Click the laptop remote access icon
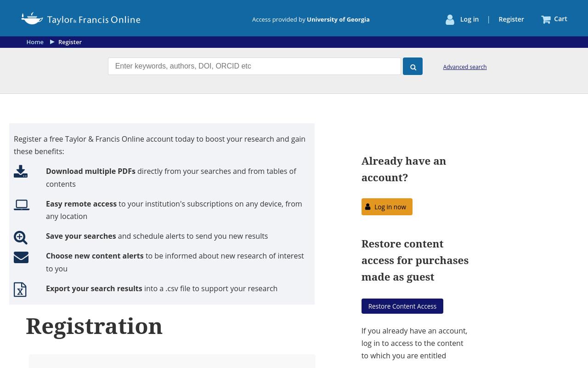 (22, 205)
